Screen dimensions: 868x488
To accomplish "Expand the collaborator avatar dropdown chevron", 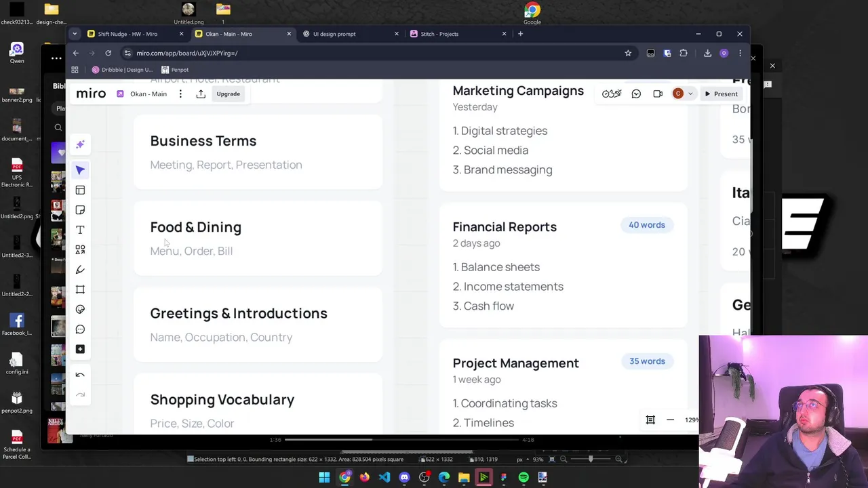I will click(x=690, y=94).
